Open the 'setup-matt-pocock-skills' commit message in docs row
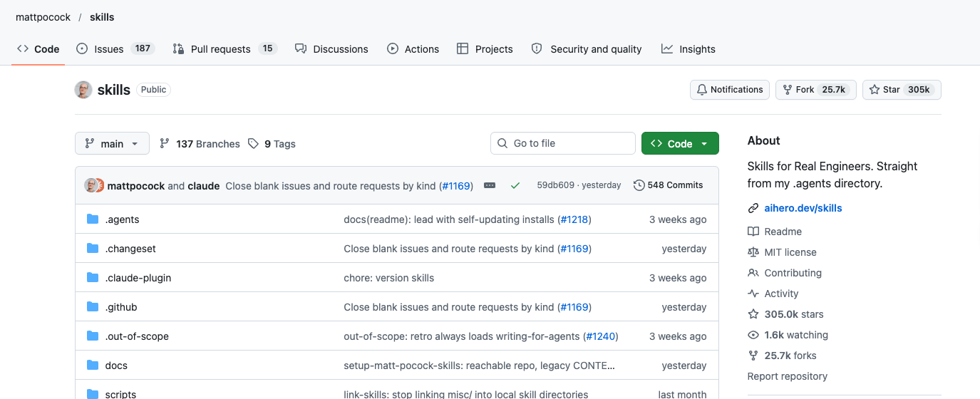Viewport: 980px width, 399px height. coord(479,366)
